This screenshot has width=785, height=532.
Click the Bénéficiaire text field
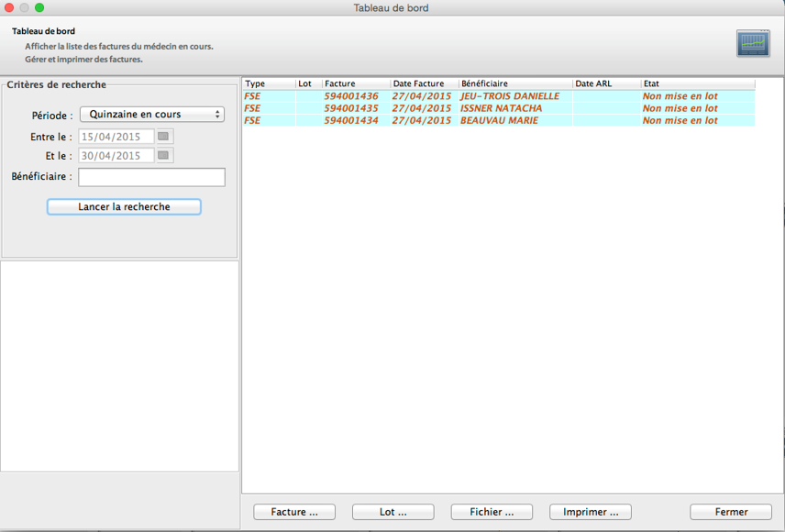pyautogui.click(x=151, y=177)
